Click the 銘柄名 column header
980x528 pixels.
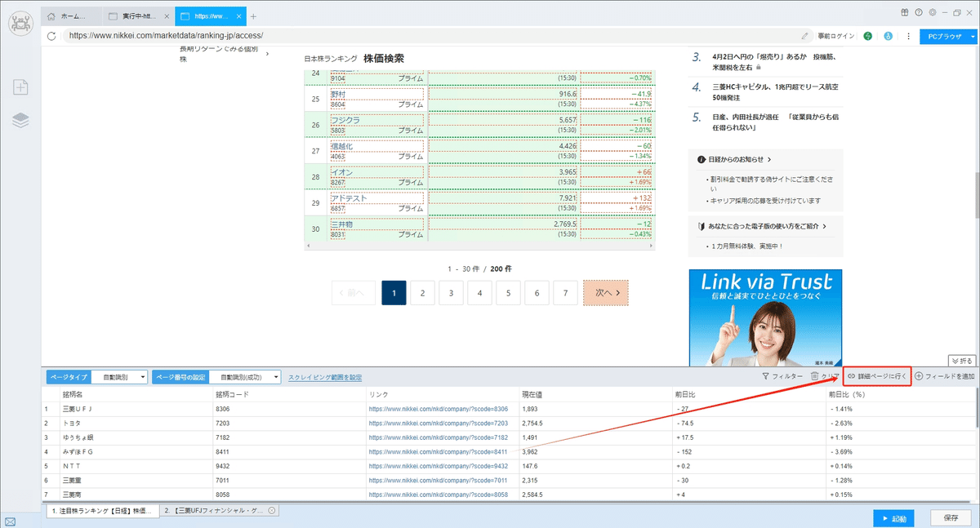click(74, 395)
